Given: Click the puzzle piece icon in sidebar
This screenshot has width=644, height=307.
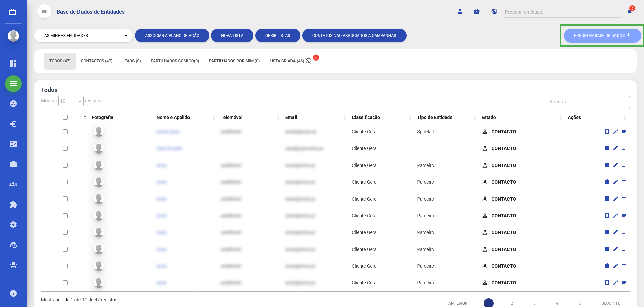Looking at the screenshot, I should (13, 205).
